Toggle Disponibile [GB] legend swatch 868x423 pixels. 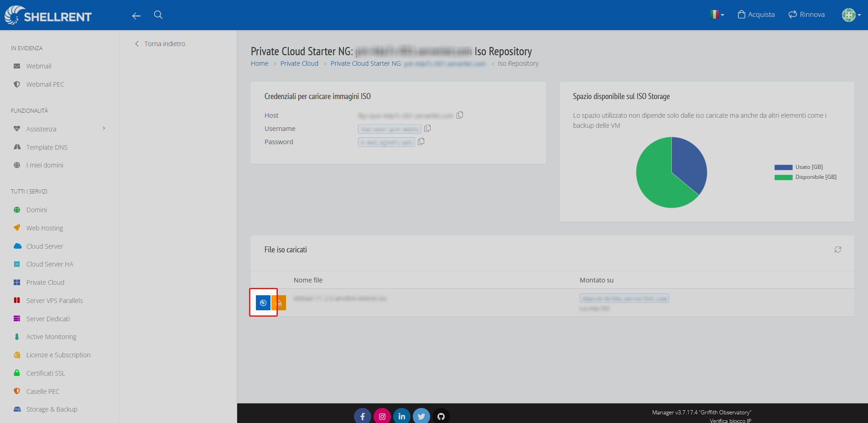[x=783, y=177]
